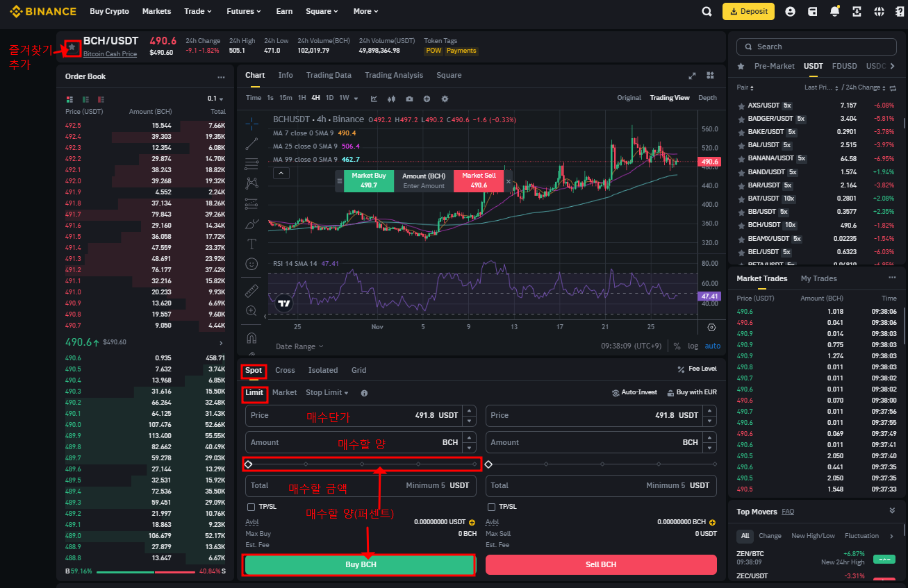Select the forecasting and position tool
Image resolution: width=908 pixels, height=588 pixels.
click(x=251, y=204)
